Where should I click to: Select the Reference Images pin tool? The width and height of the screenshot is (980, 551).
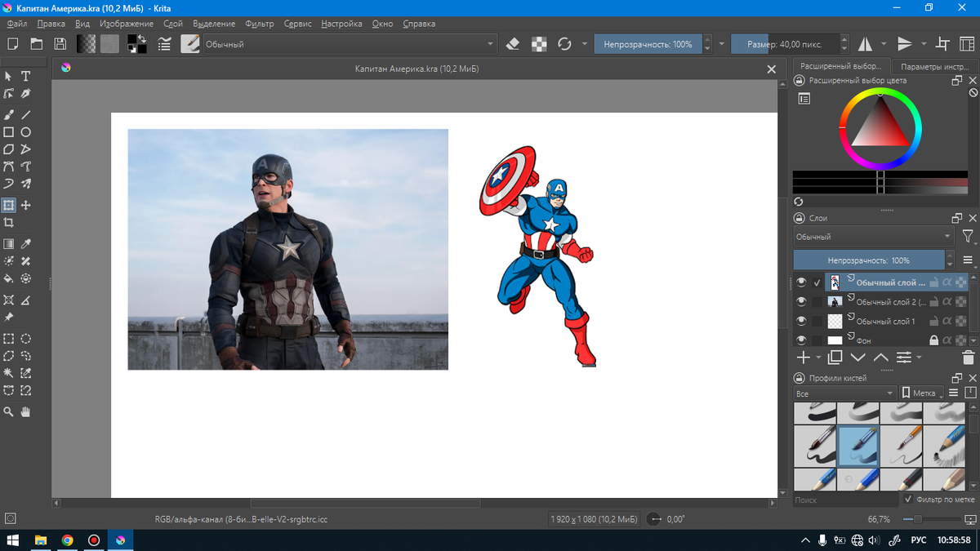tap(9, 318)
